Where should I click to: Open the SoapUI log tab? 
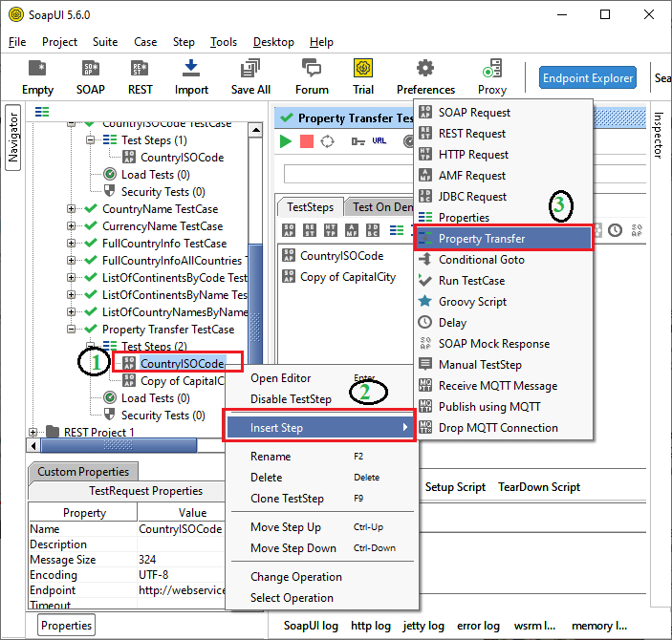point(311,626)
